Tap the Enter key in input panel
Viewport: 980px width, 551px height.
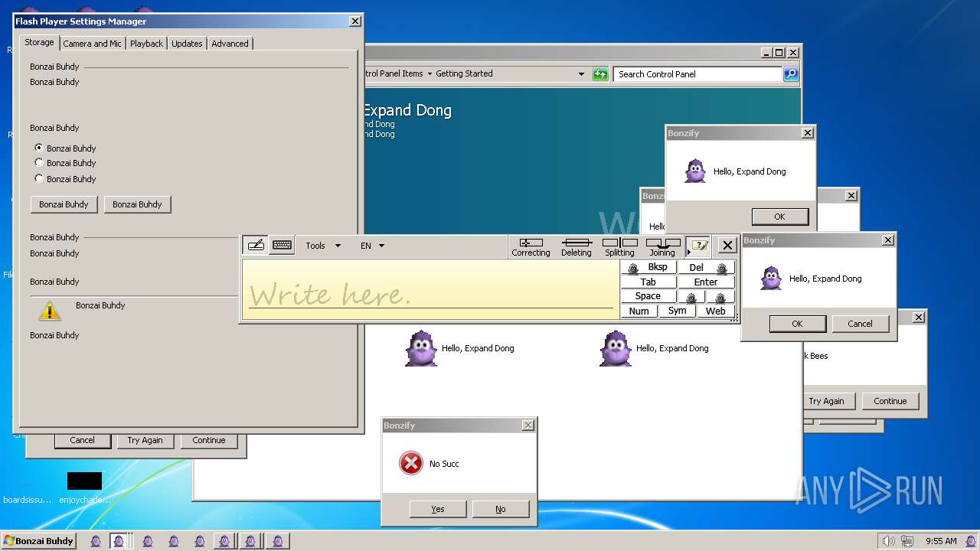707,282
